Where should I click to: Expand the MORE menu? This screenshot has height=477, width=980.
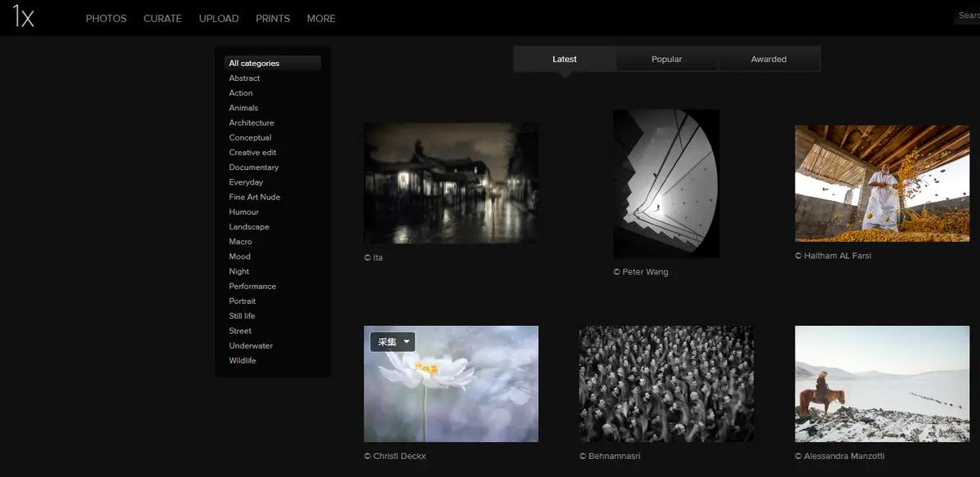point(321,19)
